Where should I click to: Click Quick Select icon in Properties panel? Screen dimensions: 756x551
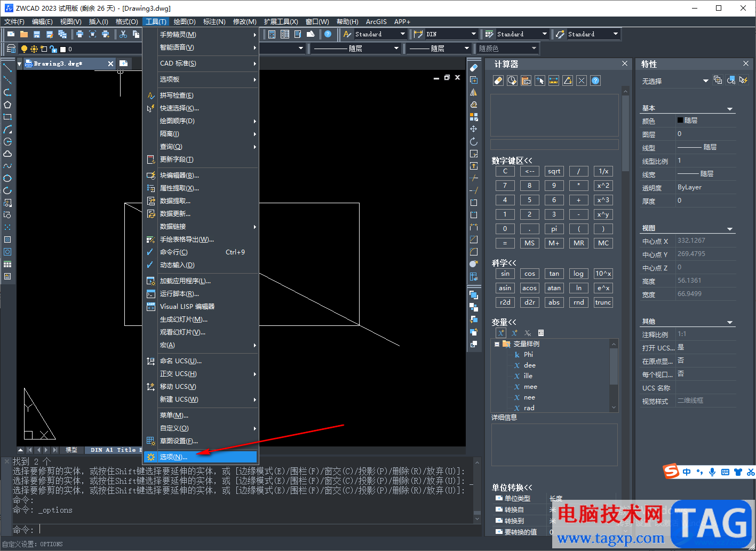click(743, 81)
